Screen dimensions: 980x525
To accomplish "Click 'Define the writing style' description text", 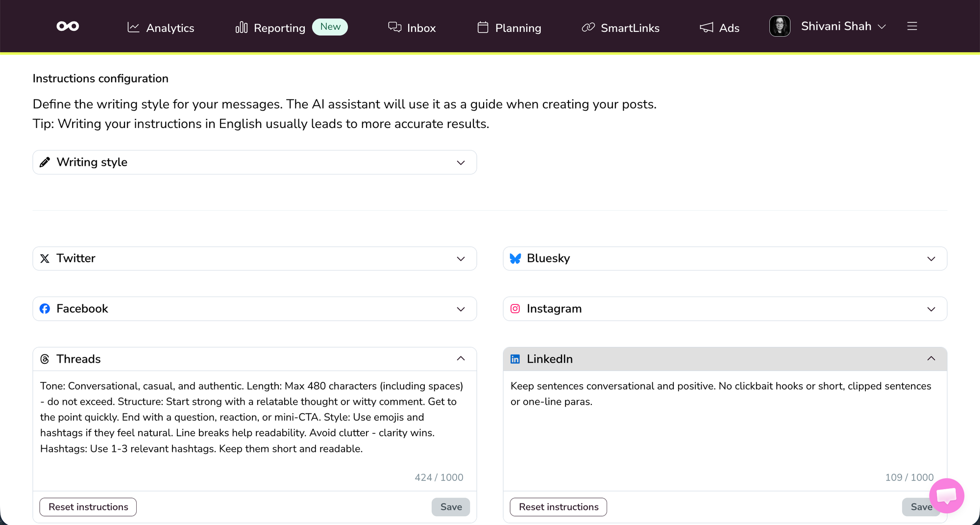I will [x=344, y=104].
